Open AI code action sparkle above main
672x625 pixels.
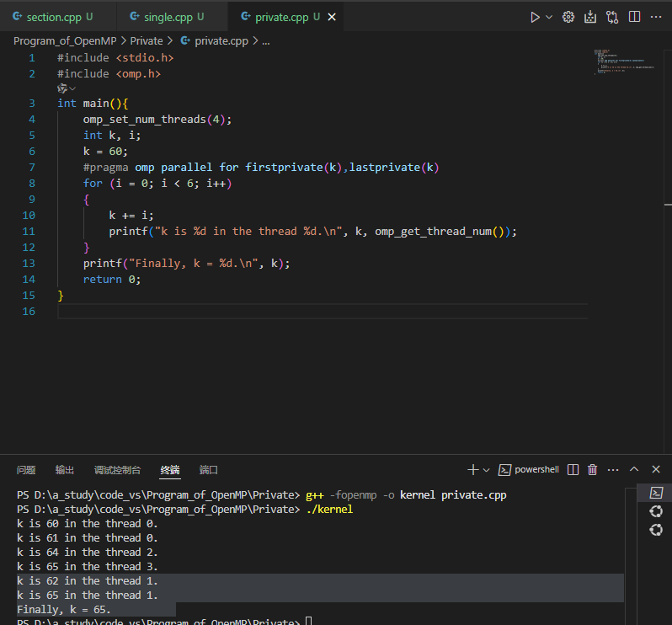(x=66, y=88)
